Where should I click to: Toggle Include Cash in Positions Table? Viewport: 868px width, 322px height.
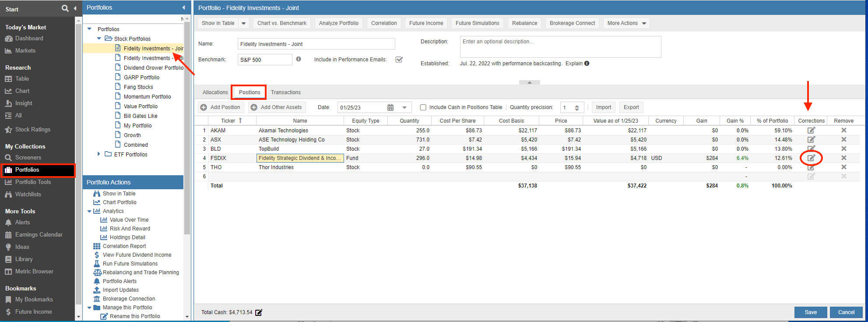click(423, 107)
